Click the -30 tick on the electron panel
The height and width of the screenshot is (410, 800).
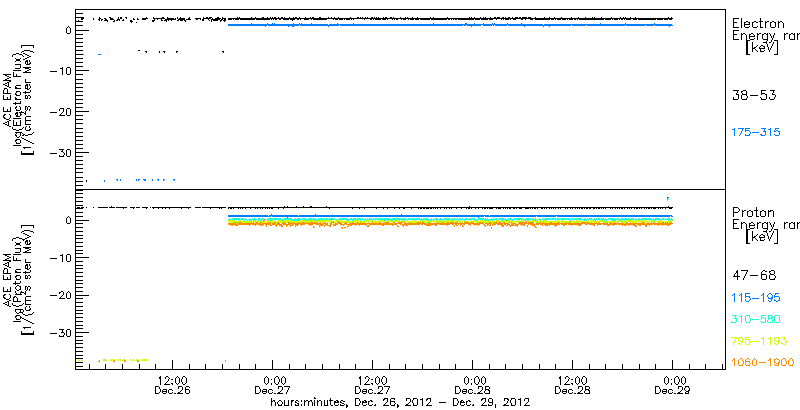[62, 152]
